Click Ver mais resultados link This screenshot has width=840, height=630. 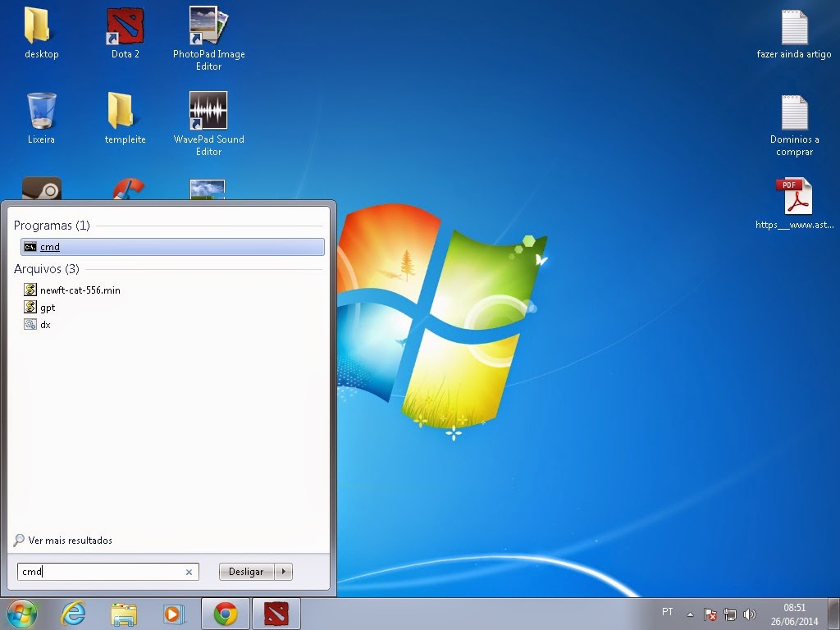coord(70,540)
